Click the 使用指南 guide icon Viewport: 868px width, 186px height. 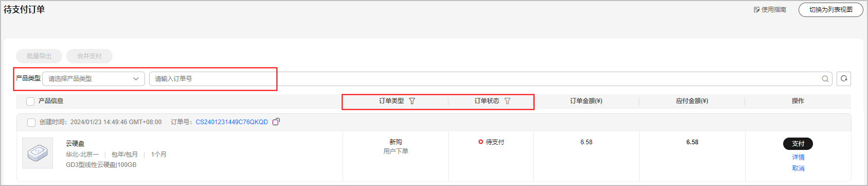click(x=757, y=10)
